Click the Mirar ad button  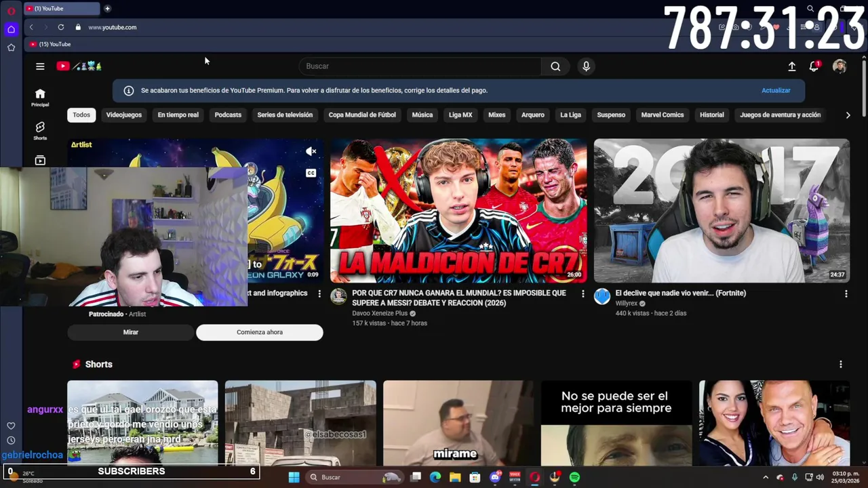(x=131, y=332)
